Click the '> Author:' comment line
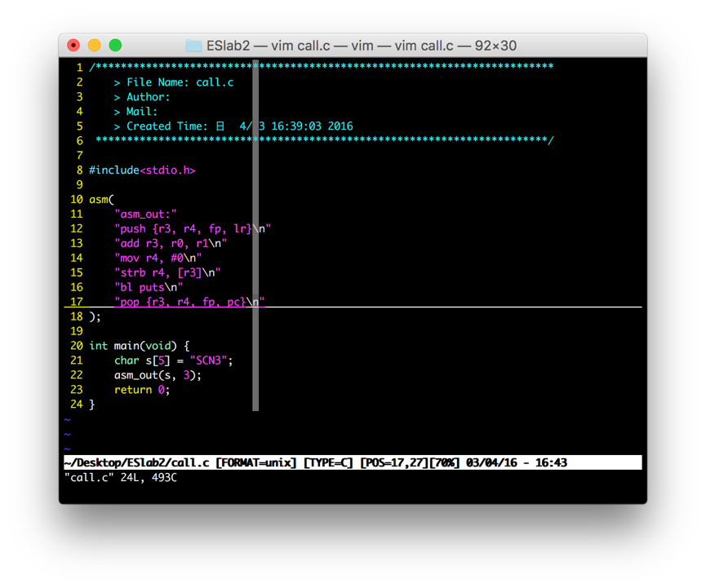The image size is (706, 588). [142, 97]
